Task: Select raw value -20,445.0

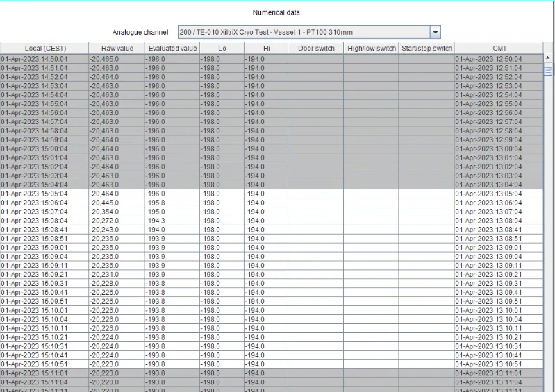Action: click(x=104, y=203)
